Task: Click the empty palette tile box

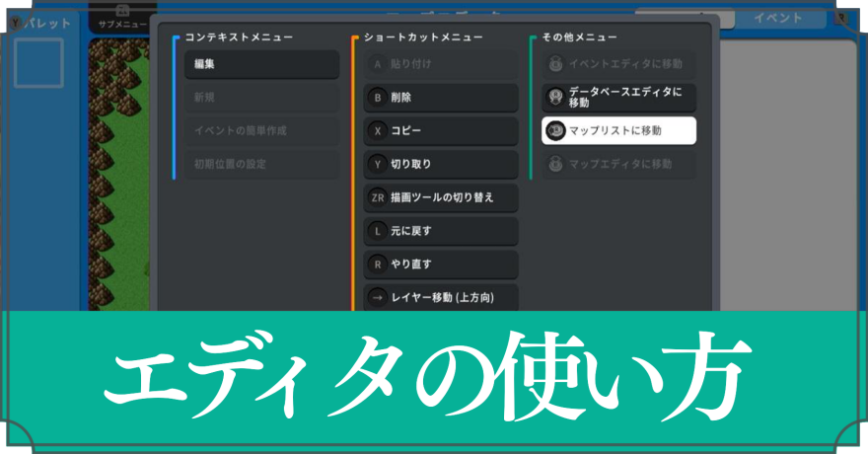Action: click(x=38, y=62)
